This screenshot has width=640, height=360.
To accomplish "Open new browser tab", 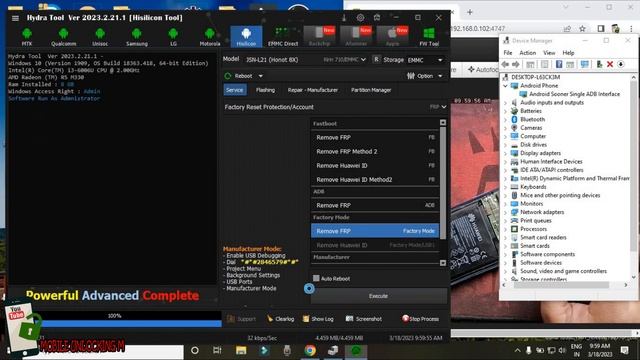I will click(470, 12).
